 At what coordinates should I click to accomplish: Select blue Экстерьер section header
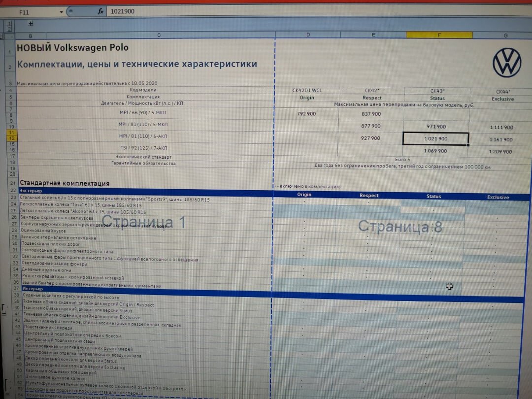pos(31,191)
